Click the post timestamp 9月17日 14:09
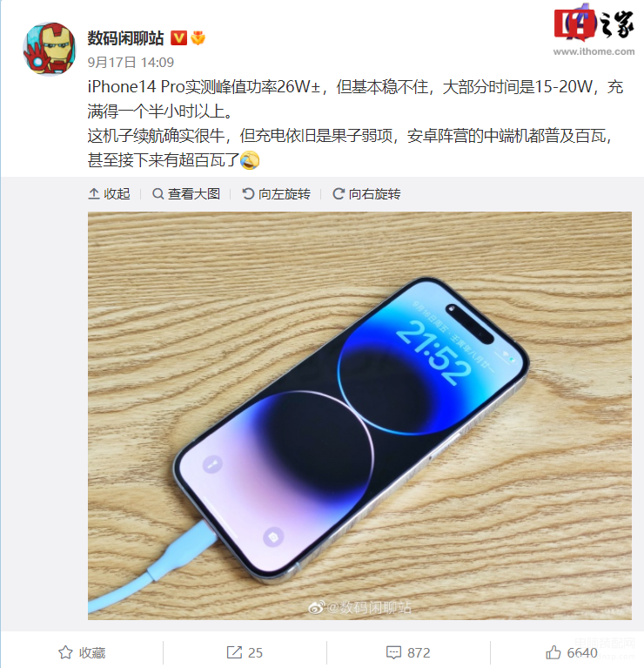 pyautogui.click(x=131, y=62)
